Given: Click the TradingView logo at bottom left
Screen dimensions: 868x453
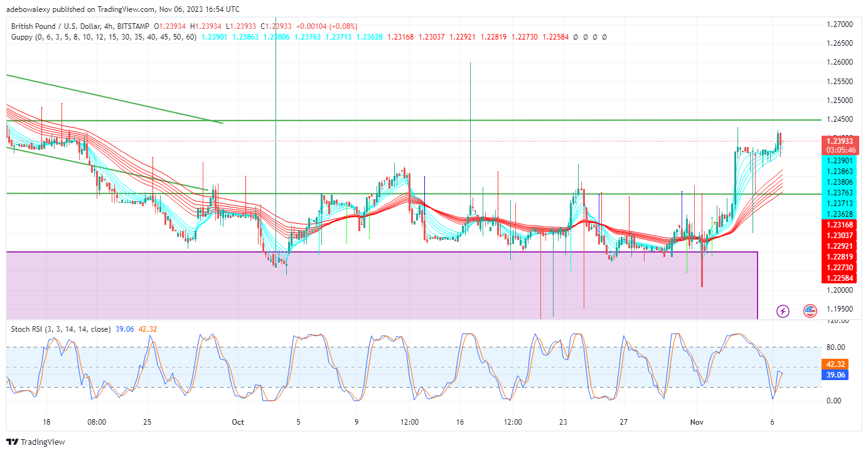Looking at the screenshot, I should pos(36,442).
